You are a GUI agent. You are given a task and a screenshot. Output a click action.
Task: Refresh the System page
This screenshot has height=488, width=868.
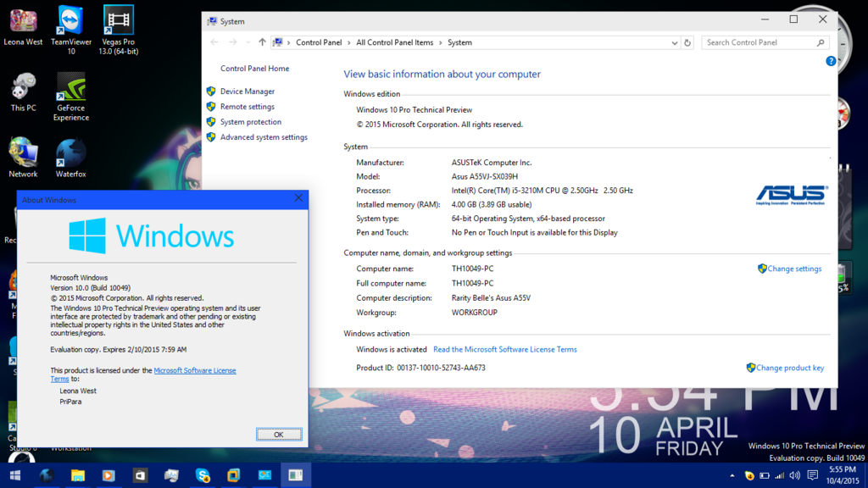[687, 42]
